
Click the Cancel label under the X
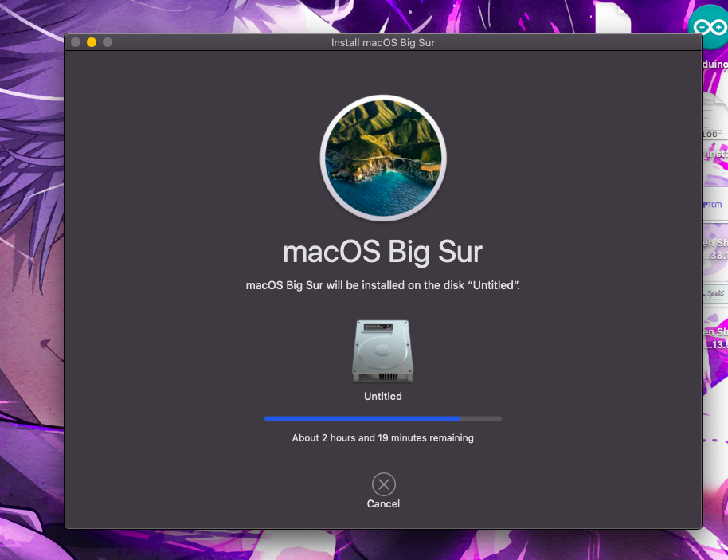[383, 503]
